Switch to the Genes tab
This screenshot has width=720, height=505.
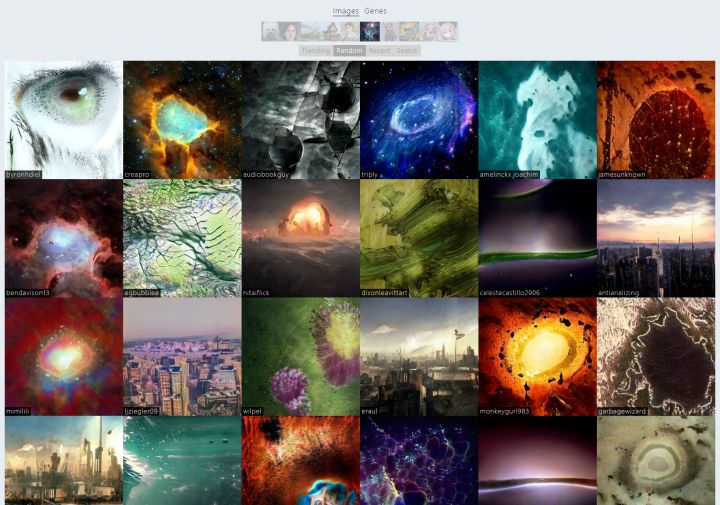click(x=375, y=11)
